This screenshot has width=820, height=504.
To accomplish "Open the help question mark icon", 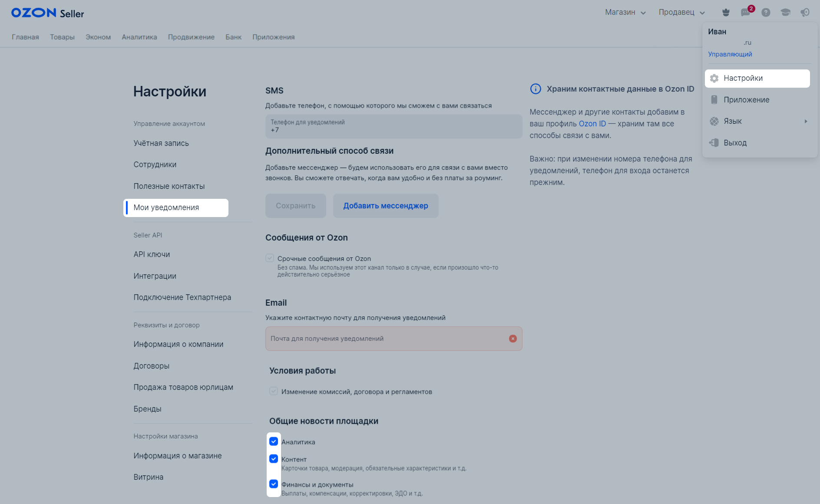I will pos(766,12).
